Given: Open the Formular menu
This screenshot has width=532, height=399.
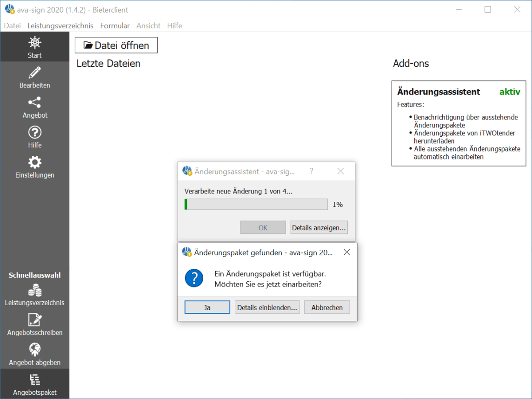Looking at the screenshot, I should tap(115, 26).
